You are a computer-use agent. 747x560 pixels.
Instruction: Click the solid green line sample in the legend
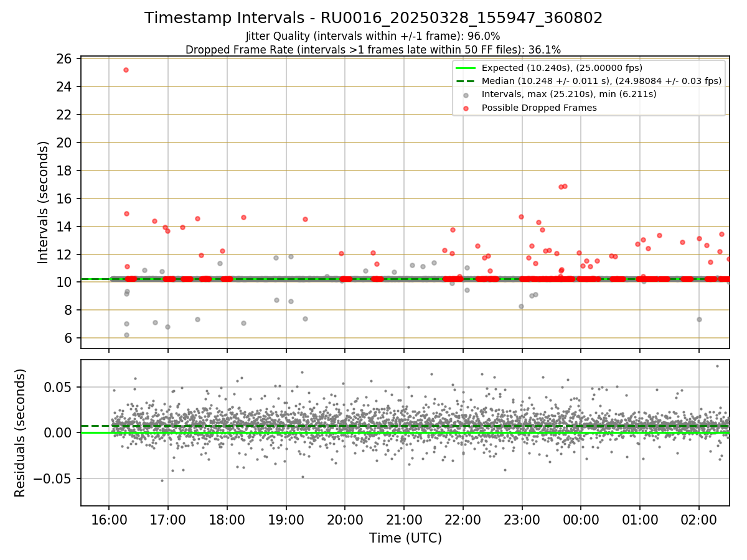pyautogui.click(x=466, y=68)
